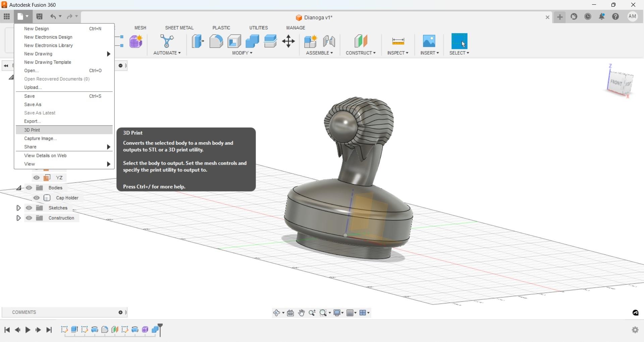Click the Select tool icon
644x342 pixels.
click(x=460, y=41)
